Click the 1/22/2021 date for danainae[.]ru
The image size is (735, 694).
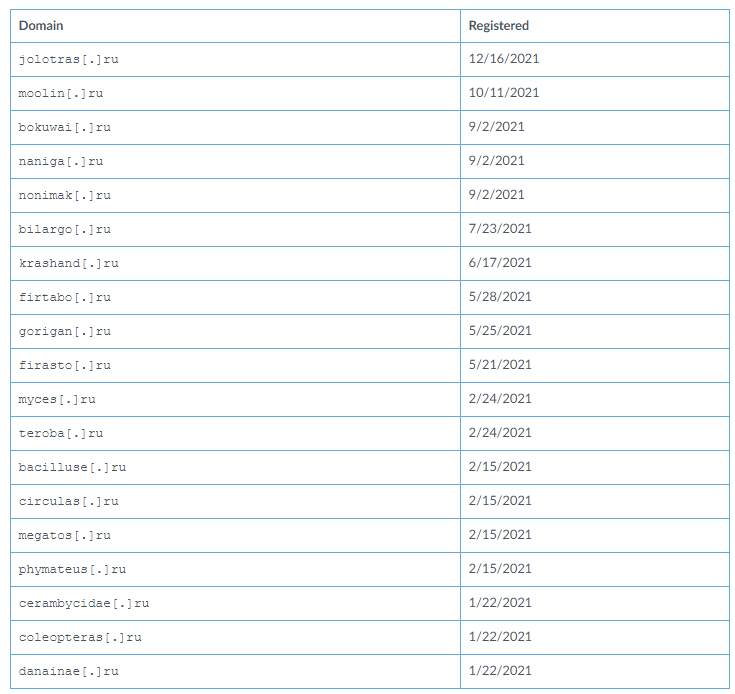(500, 671)
